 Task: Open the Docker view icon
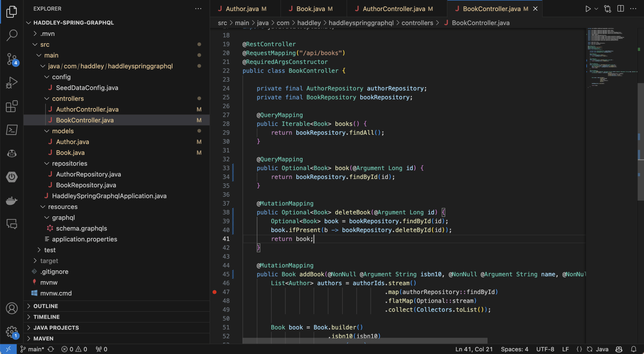12,201
